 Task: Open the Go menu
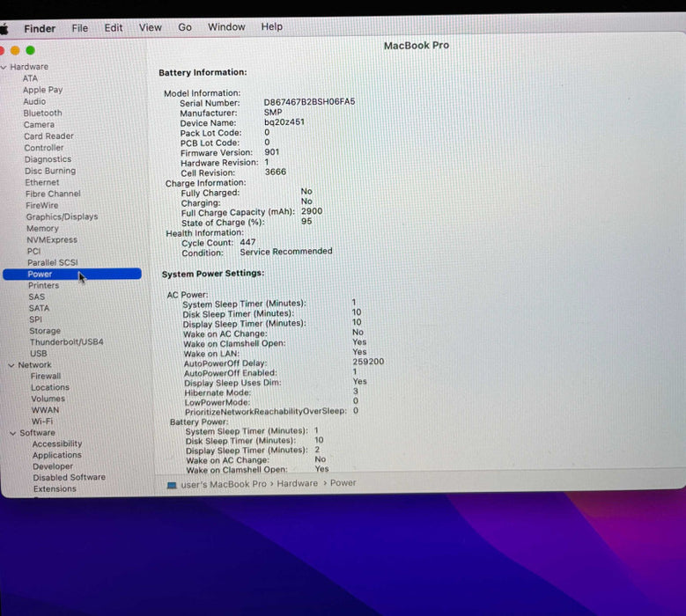coord(185,27)
